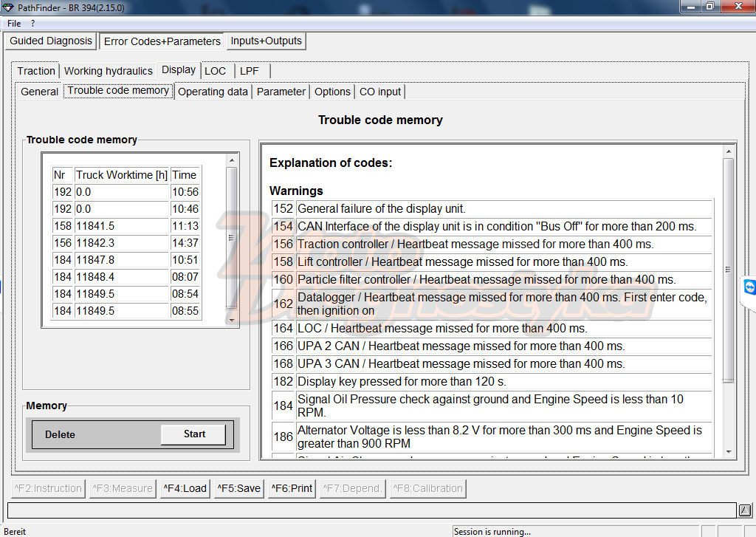Click the PathFinder diamond icon in title bar
Viewport: 756px width, 537px height.
(x=8, y=7)
